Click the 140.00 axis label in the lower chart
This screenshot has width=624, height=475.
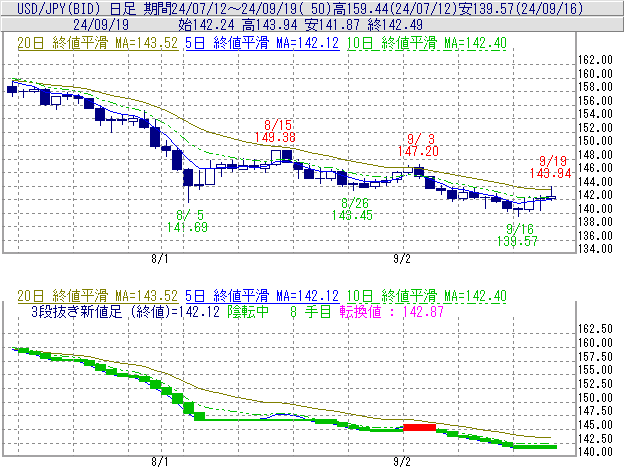595,452
